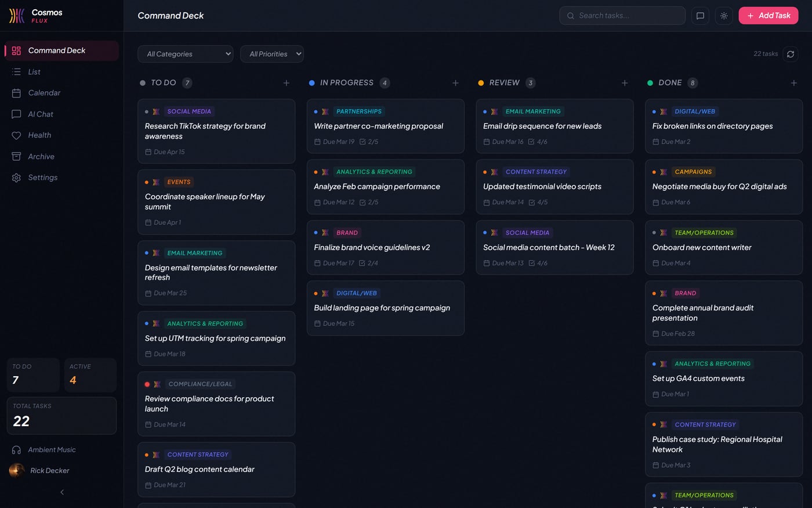Click the chat message icon in header
Image resolution: width=812 pixels, height=508 pixels.
click(700, 16)
